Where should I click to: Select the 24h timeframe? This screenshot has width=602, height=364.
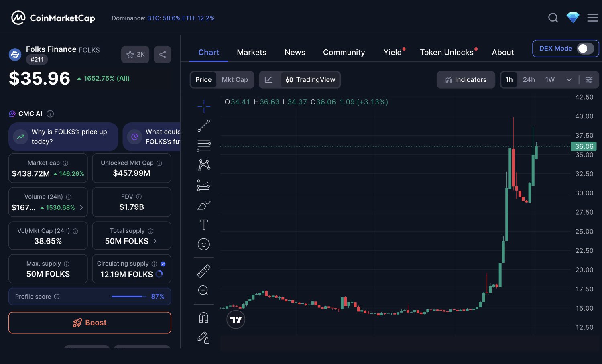pos(529,80)
